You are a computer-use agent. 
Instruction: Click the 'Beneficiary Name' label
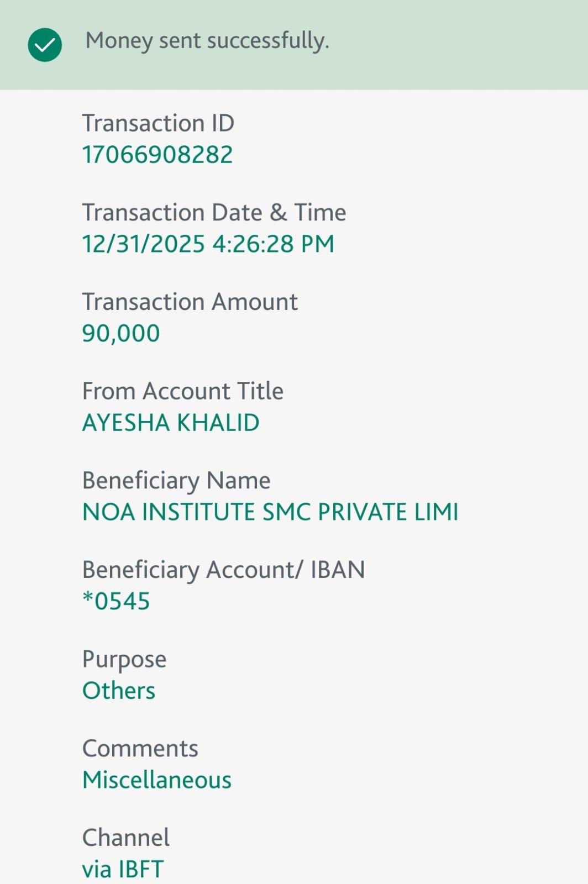coord(176,481)
